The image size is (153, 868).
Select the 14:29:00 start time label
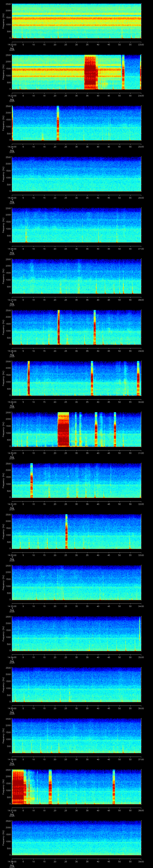(12, 402)
